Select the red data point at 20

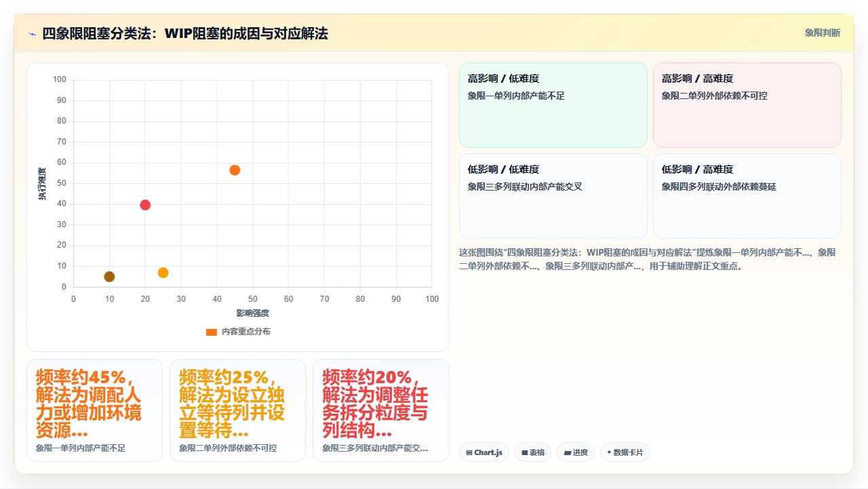145,205
